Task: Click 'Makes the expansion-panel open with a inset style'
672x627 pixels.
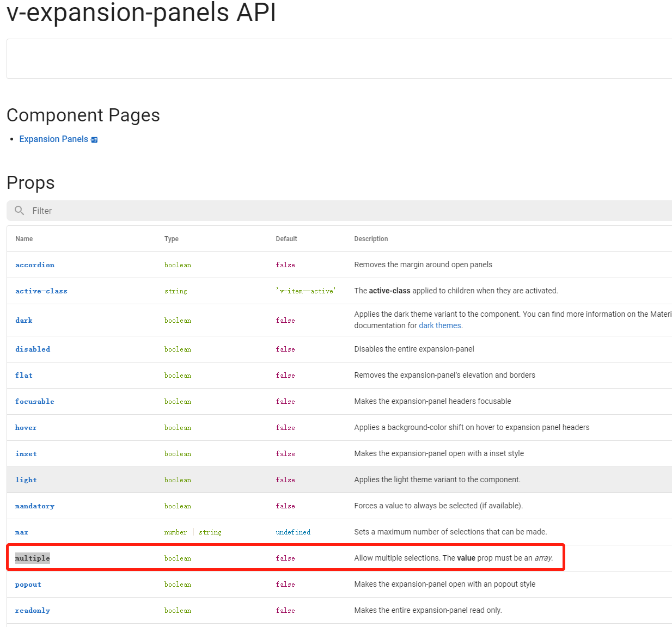Action: point(439,453)
